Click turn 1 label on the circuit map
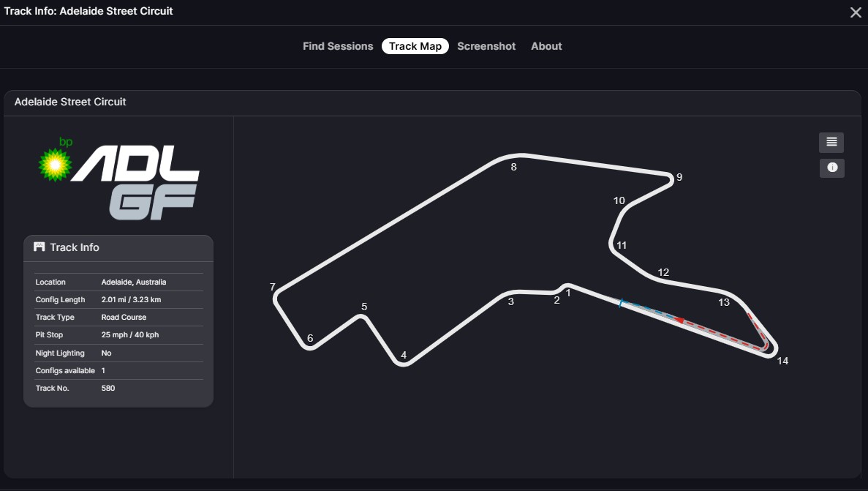868x491 pixels. click(x=569, y=291)
